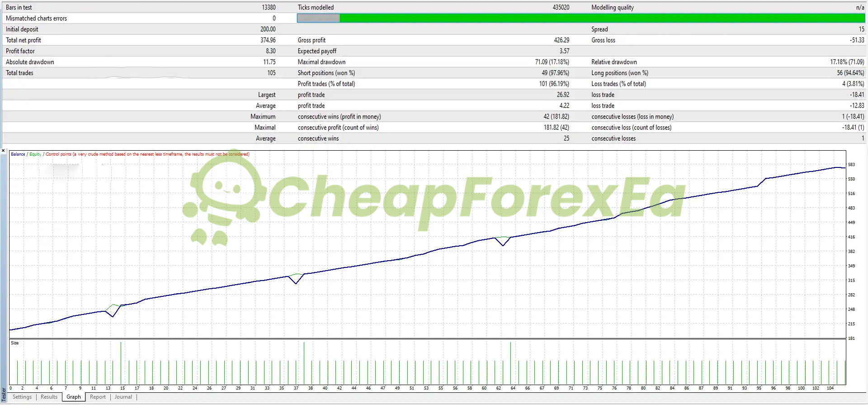This screenshot has height=405, width=868.
Task: Select Average loss trade value -12.83
Action: 857,106
